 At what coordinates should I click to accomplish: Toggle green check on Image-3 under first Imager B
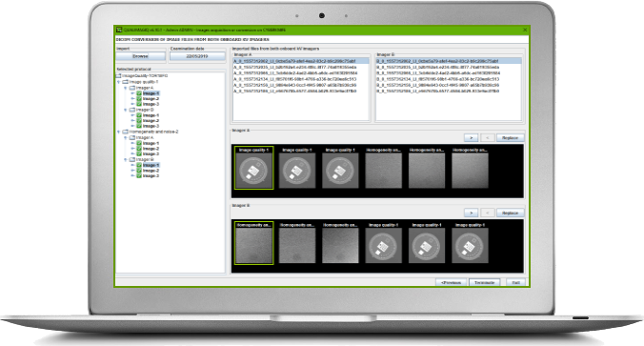pyautogui.click(x=139, y=126)
